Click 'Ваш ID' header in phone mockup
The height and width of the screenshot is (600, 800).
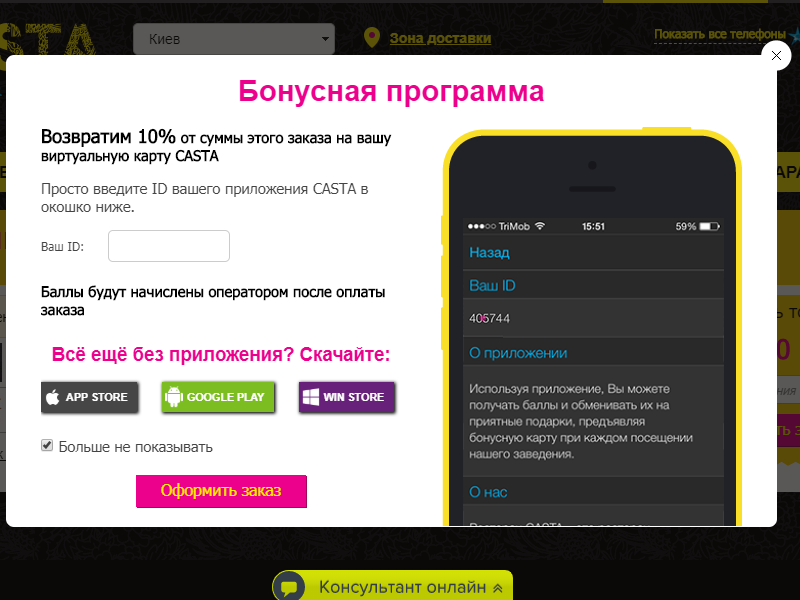[492, 285]
